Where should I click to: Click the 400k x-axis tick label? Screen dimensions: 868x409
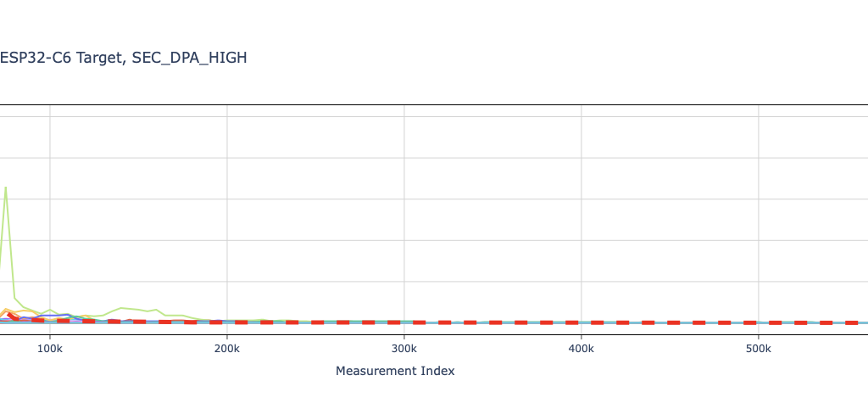click(581, 349)
